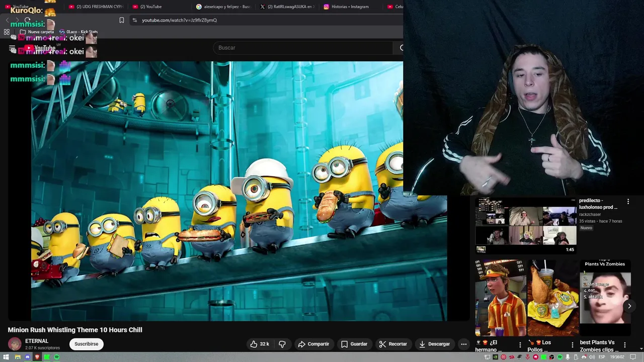Go to YouTube home via the logo
644x362 pixels.
tap(40, 48)
